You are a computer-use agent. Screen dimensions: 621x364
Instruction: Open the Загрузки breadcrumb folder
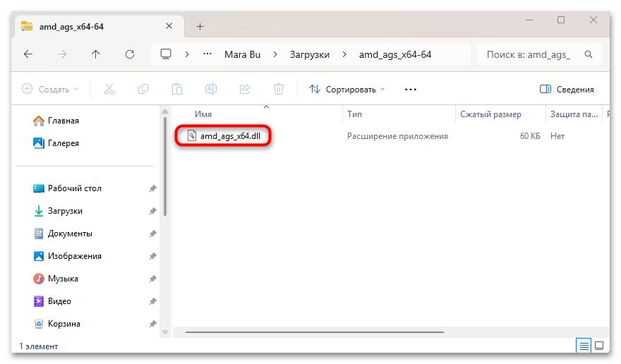310,54
